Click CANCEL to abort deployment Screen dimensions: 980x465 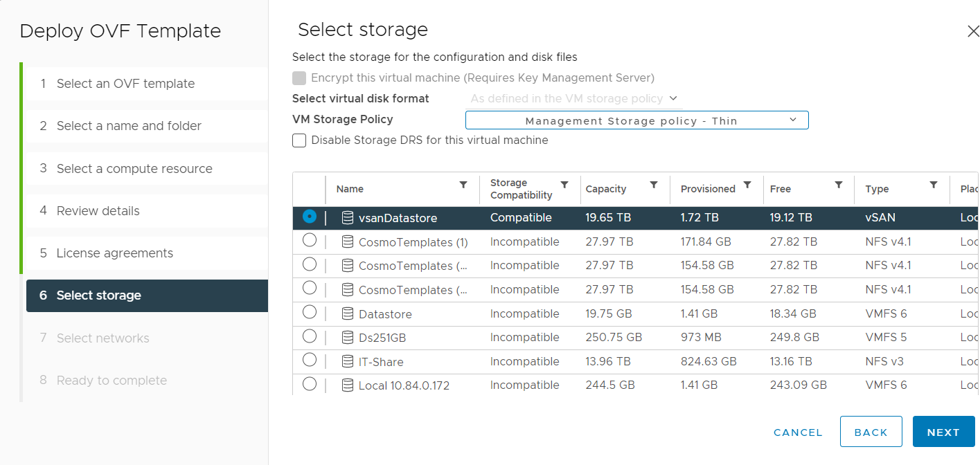click(798, 432)
